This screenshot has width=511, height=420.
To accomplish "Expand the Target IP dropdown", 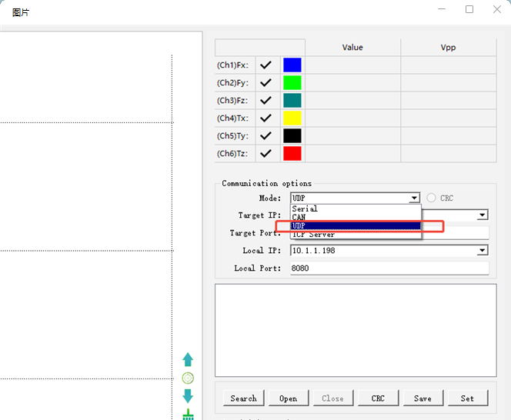I will coord(483,215).
